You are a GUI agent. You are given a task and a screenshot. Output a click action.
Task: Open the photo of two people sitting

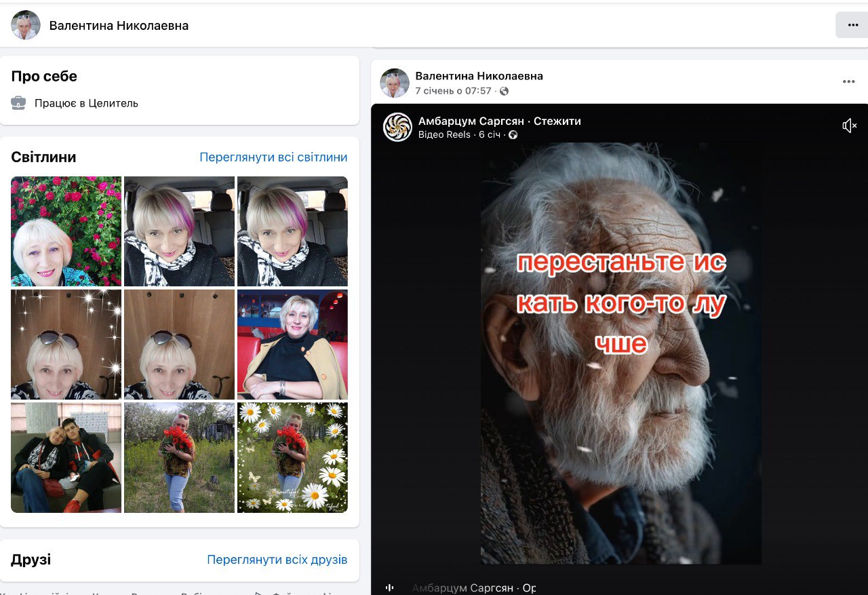click(x=66, y=457)
